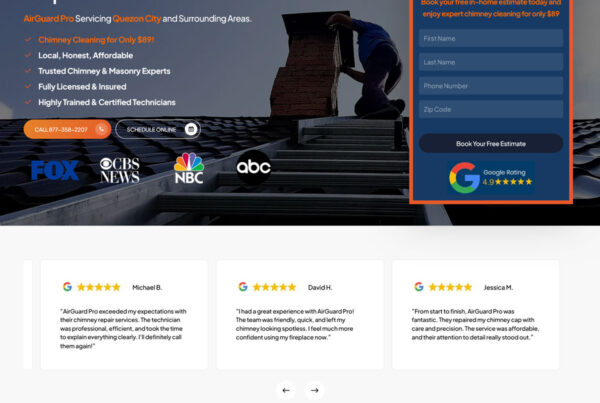Click the phone icon on call button
Screen dimensions: 600x403
pyautogui.click(x=101, y=129)
